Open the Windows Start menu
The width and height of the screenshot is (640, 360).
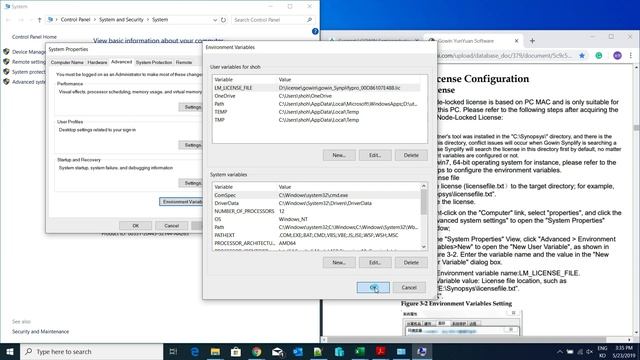(10, 351)
